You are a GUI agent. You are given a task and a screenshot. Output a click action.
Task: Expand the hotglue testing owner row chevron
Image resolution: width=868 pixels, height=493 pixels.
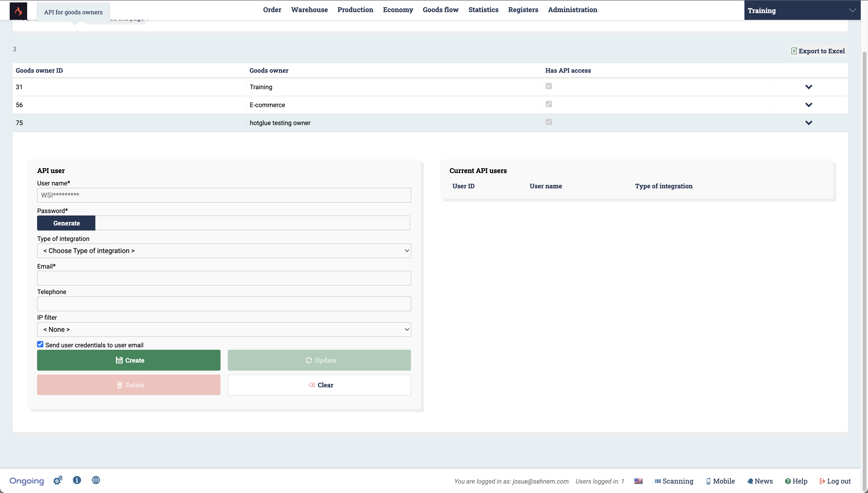click(x=808, y=123)
